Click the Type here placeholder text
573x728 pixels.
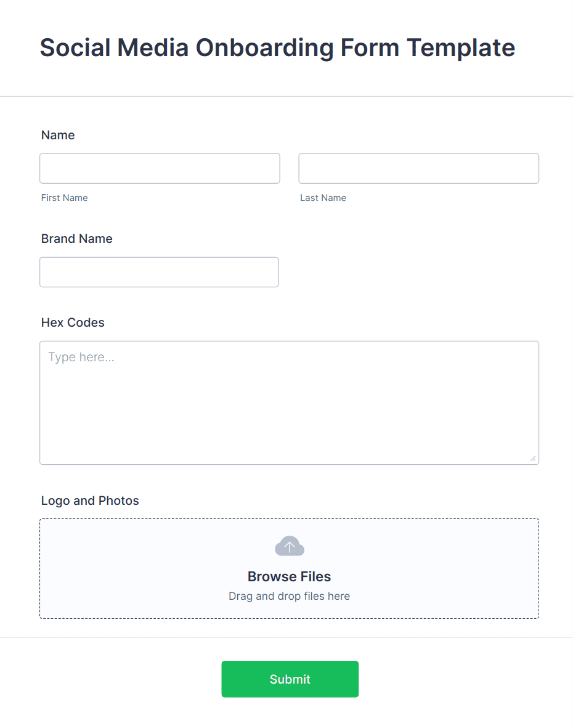point(81,357)
